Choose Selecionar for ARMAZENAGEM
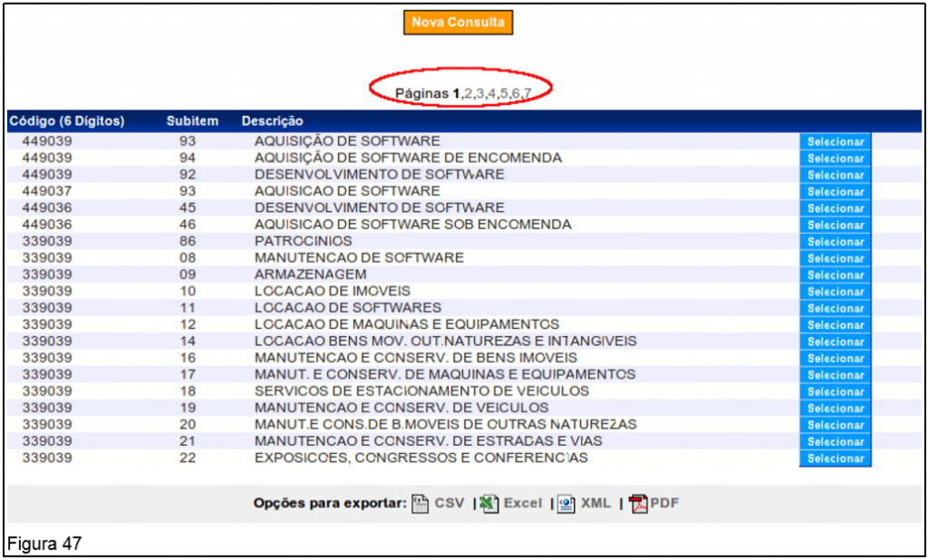Viewport: 928px width, 560px height. tap(835, 275)
